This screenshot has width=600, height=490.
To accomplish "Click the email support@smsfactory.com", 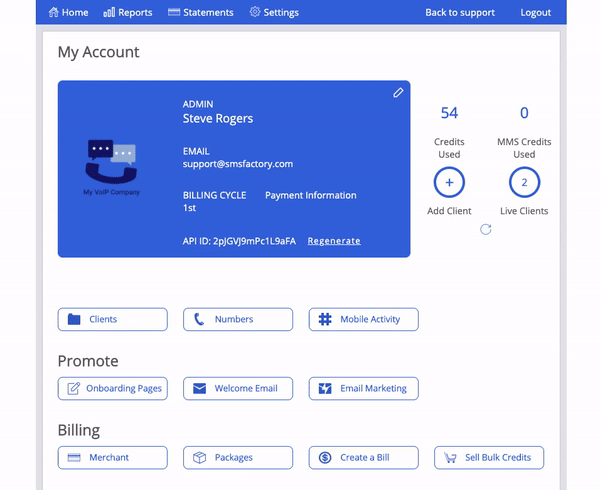I will click(238, 164).
